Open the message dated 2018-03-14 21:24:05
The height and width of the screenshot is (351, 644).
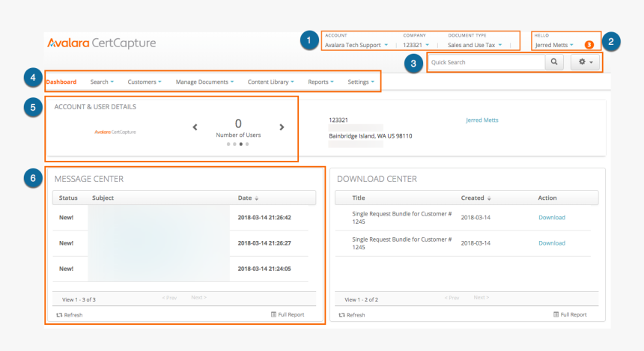[x=180, y=269]
